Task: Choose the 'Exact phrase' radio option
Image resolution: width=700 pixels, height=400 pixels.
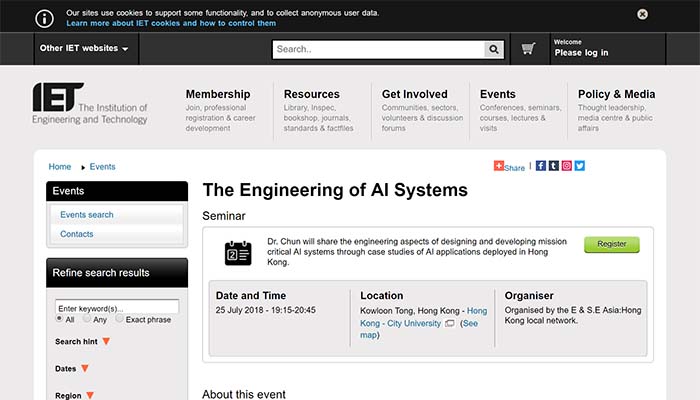Action: 120,319
